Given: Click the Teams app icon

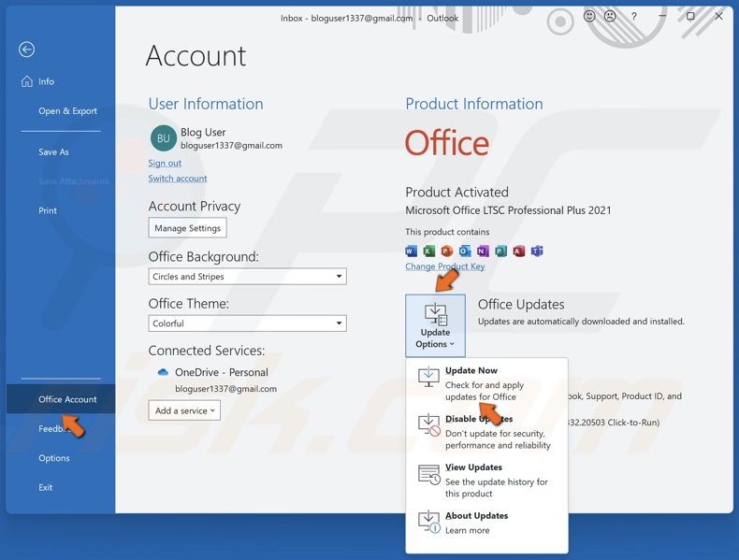Looking at the screenshot, I should tap(537, 251).
